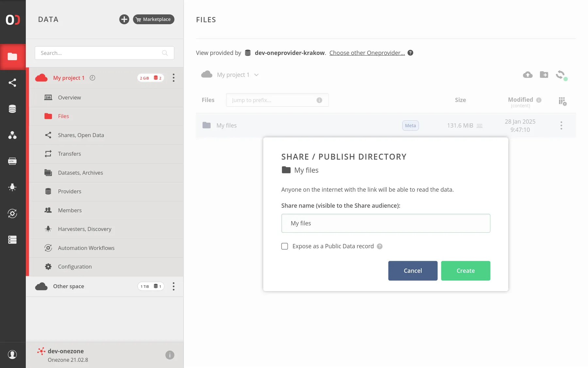The height and width of the screenshot is (368, 588).
Task: Open the options menu for Other space
Action: pos(173,286)
